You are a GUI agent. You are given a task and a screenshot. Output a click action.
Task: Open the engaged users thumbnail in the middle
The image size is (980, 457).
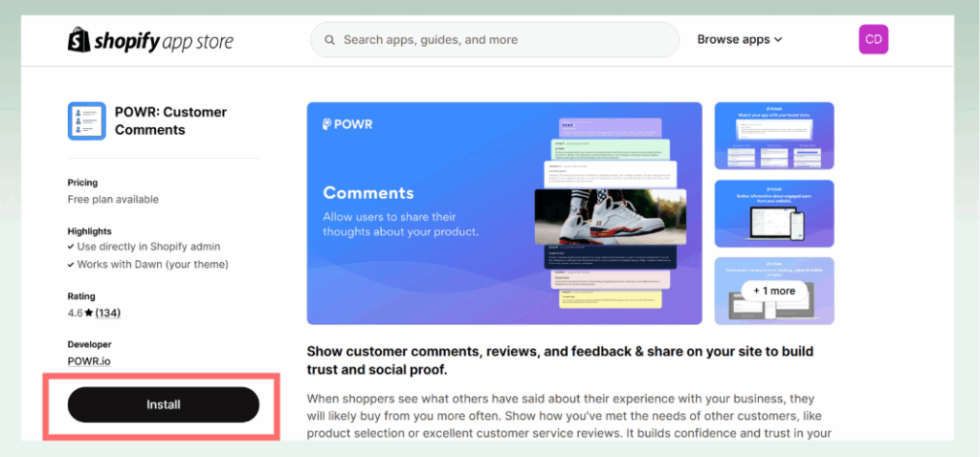point(774,213)
